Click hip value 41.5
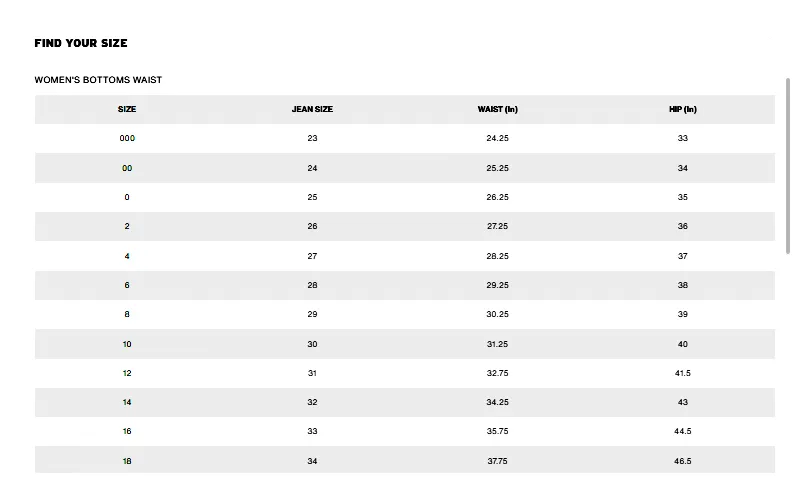This screenshot has height=498, width=812. [683, 373]
